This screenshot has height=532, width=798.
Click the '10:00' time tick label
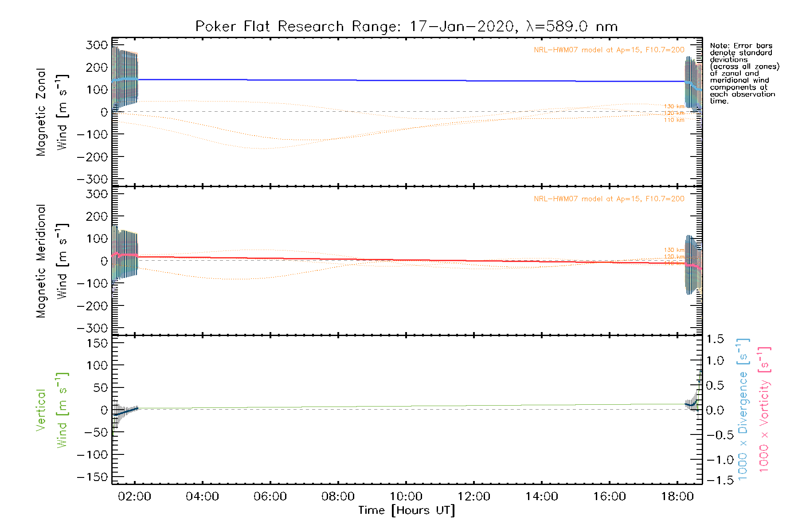[406, 497]
